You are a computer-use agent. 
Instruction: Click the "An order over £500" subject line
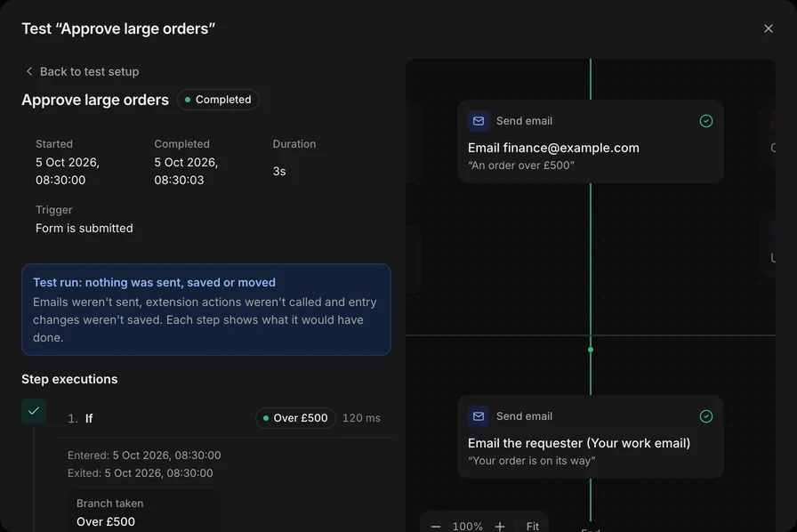pyautogui.click(x=521, y=165)
